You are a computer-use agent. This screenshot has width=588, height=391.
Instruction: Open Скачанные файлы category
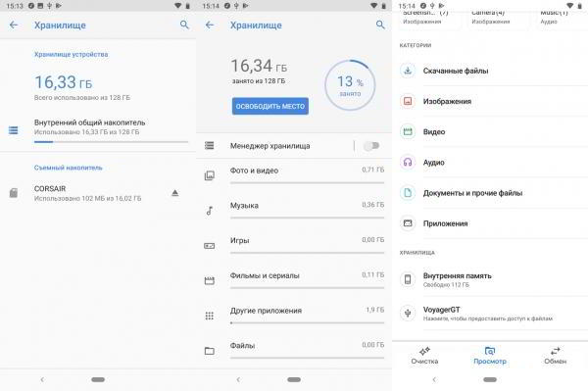coord(490,71)
